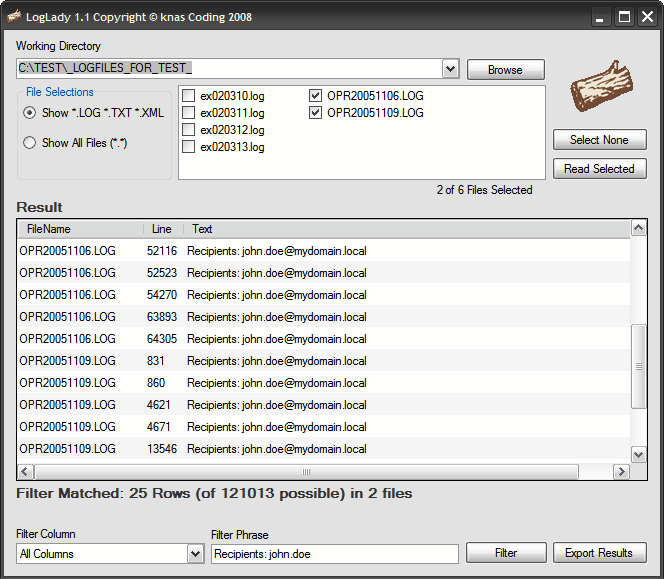Click the '2 of 6 Files Selected' status text
Viewport: 664px width, 579px height.
(x=484, y=190)
